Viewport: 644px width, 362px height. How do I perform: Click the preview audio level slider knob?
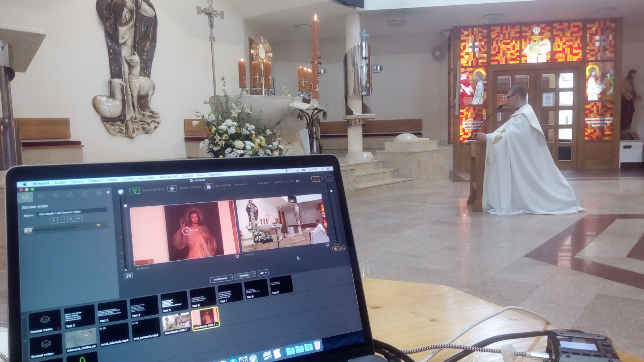(x=125, y=206)
